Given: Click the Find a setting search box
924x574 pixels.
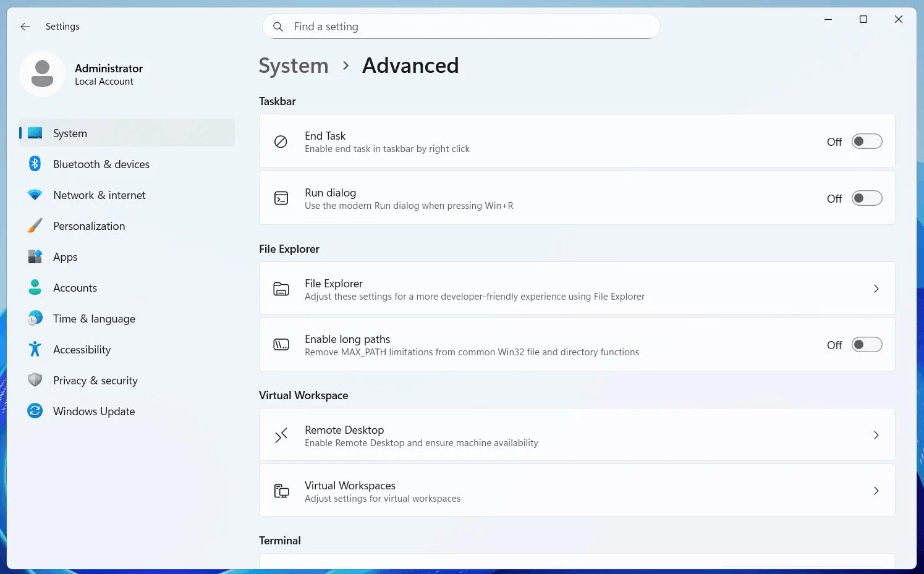Looking at the screenshot, I should point(460,27).
